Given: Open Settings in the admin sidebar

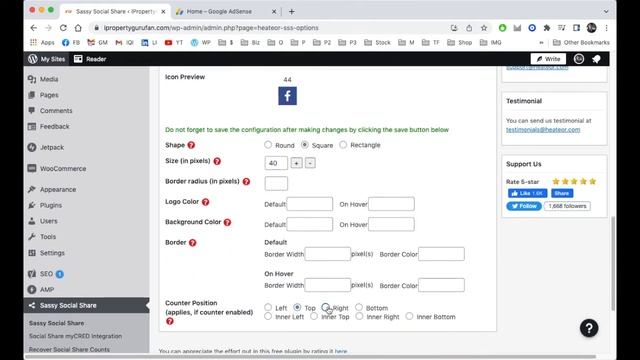Looking at the screenshot, I should [52, 253].
